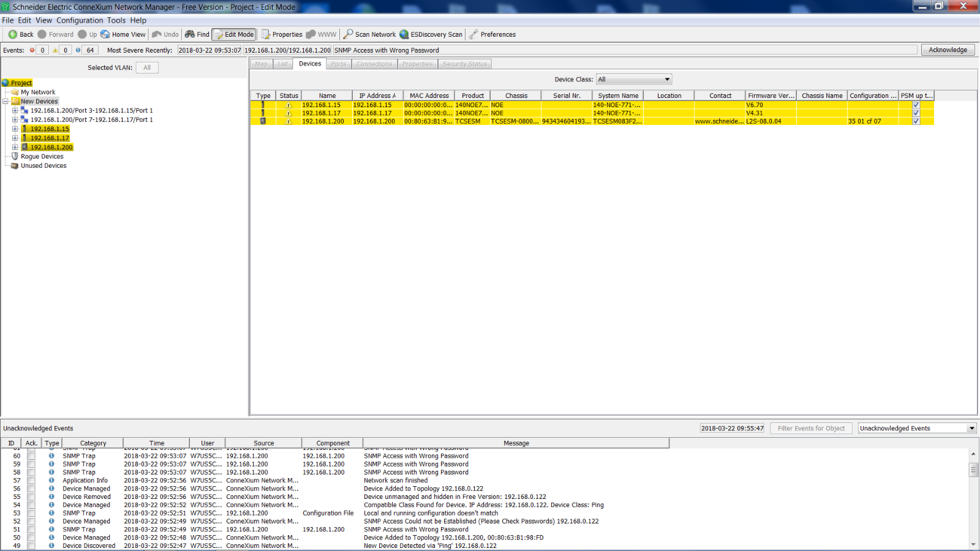Open the Tools menu

click(x=116, y=20)
